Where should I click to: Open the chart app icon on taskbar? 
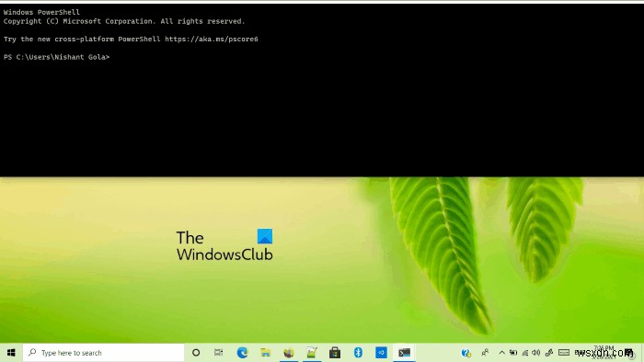312,353
